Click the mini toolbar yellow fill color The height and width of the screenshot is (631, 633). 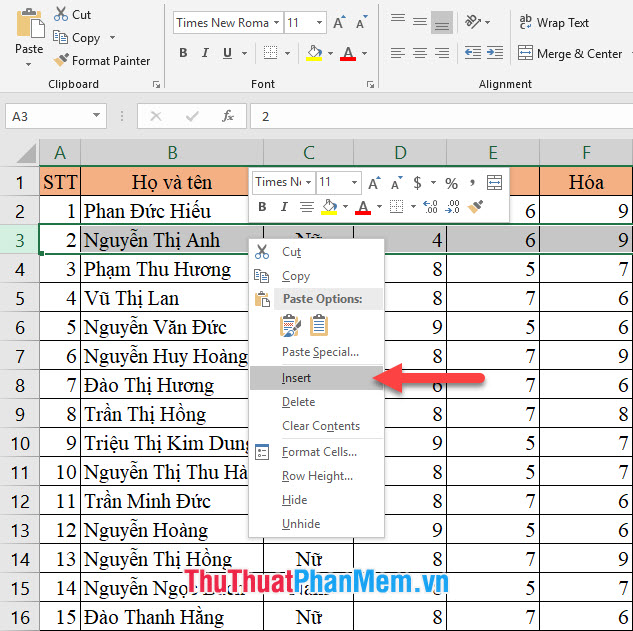click(x=329, y=207)
